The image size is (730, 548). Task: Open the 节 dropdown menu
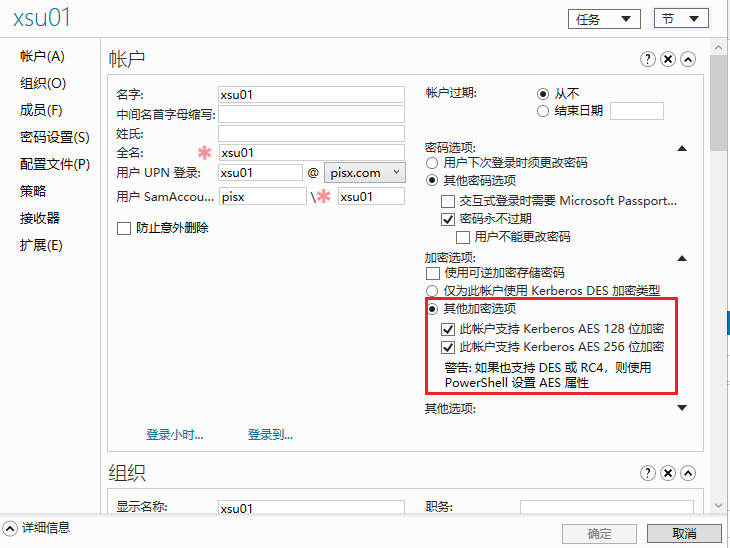click(681, 19)
